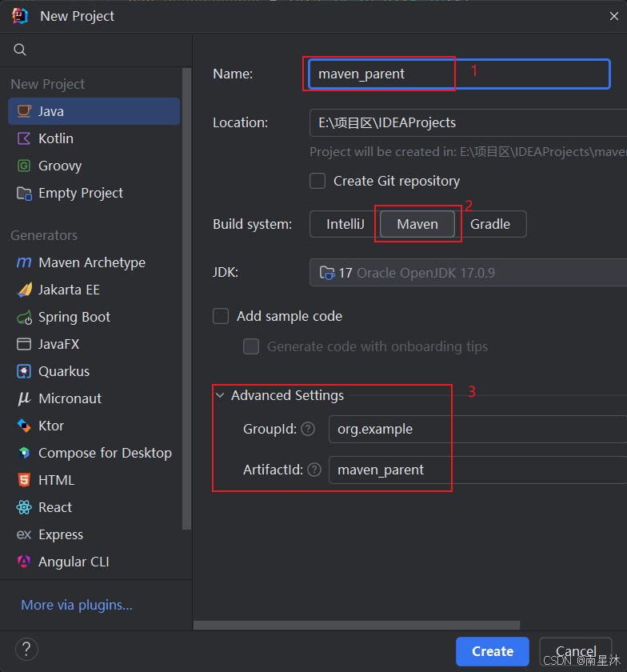Click the search magnifier icon
This screenshot has height=672, width=627.
20,50
